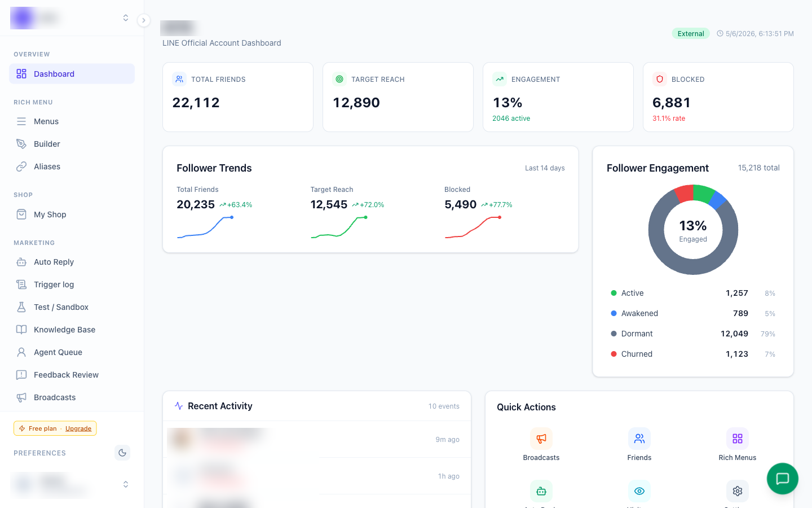Screen dimensions: 812x508
Task: Click the Knowledge Base book icon
Action: [21, 330]
